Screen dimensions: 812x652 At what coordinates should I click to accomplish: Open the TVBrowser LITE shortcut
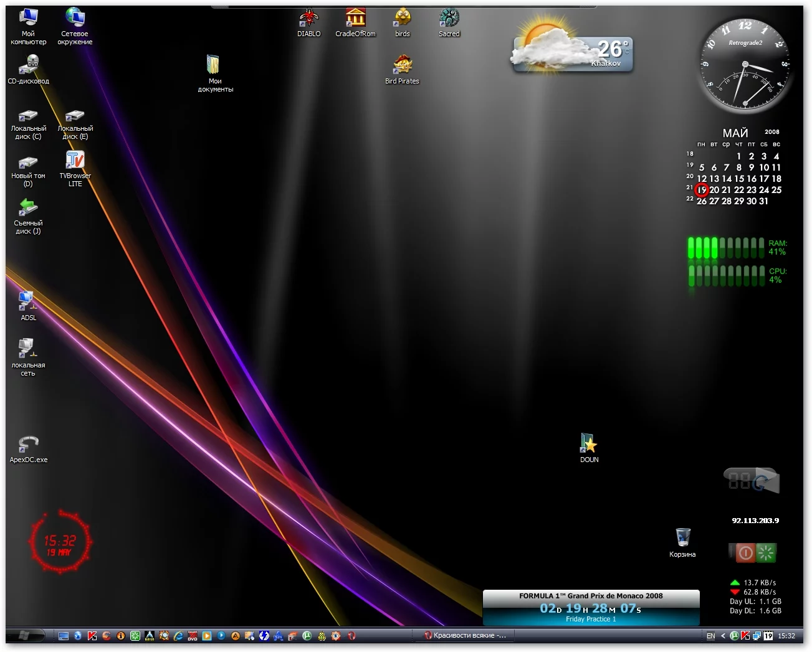[75, 161]
